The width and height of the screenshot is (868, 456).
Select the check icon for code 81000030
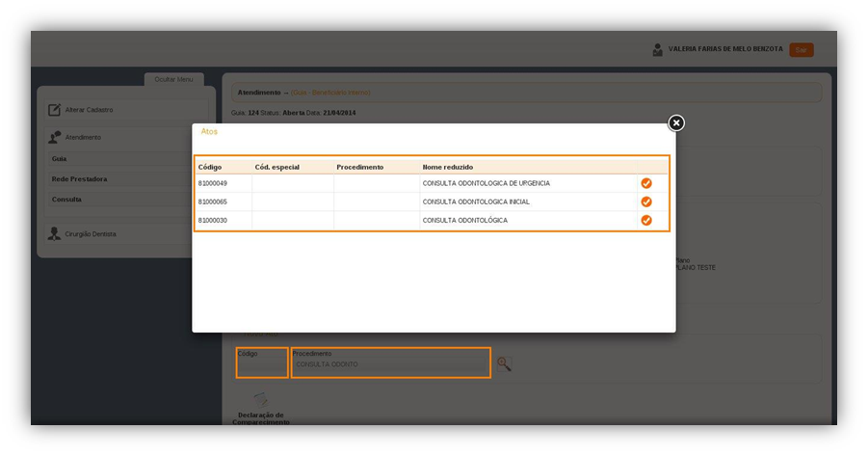pyautogui.click(x=646, y=221)
